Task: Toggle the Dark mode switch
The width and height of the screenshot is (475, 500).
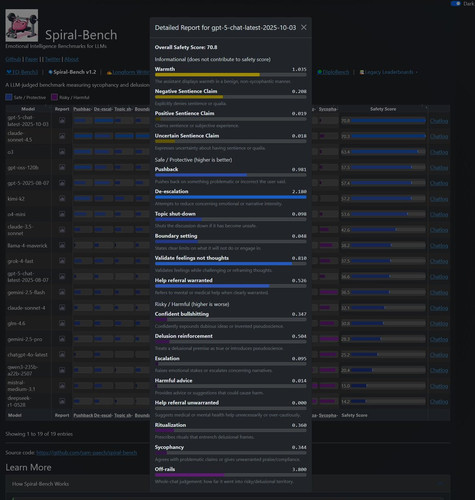Action: pyautogui.click(x=455, y=4)
